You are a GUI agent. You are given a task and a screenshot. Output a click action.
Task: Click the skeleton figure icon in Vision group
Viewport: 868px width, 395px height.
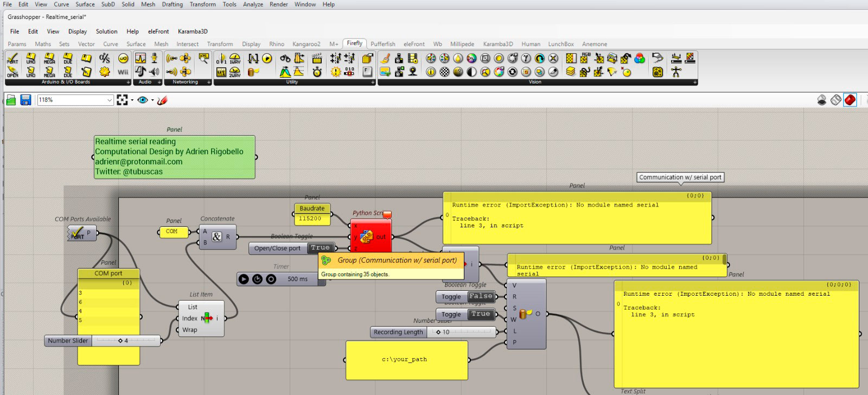coord(676,72)
